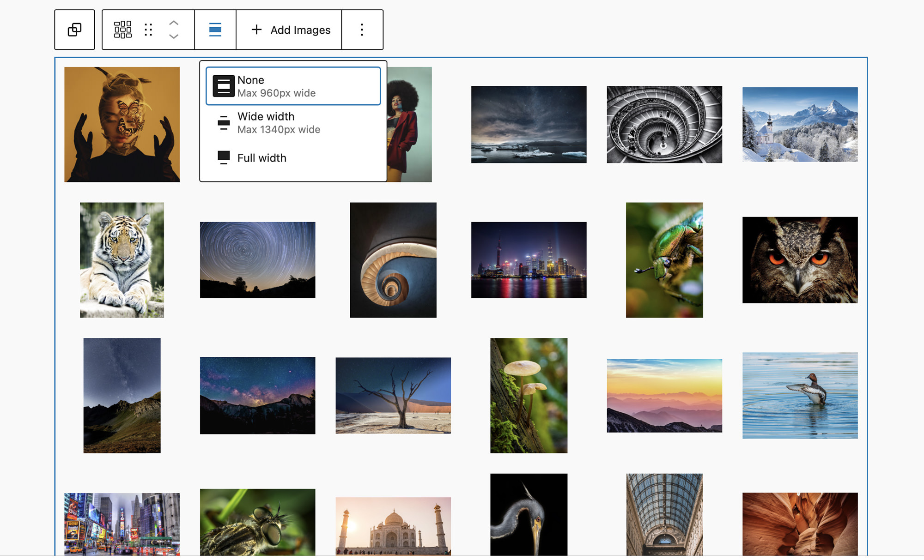Open the three-dot options menu

click(362, 30)
